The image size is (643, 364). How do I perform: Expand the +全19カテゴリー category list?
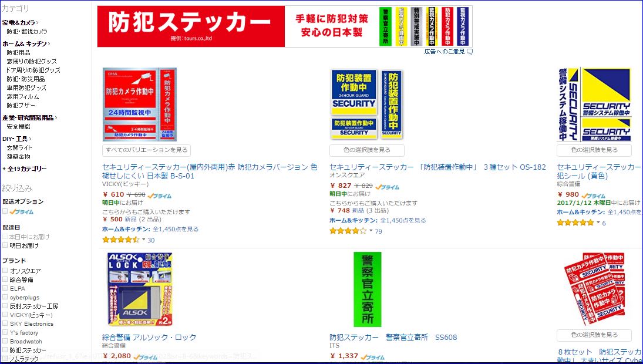(x=25, y=168)
